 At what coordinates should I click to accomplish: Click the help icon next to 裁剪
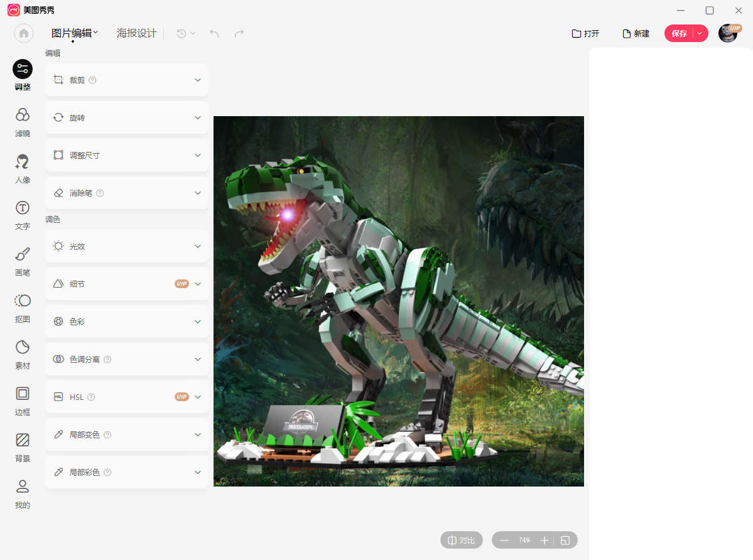click(93, 80)
